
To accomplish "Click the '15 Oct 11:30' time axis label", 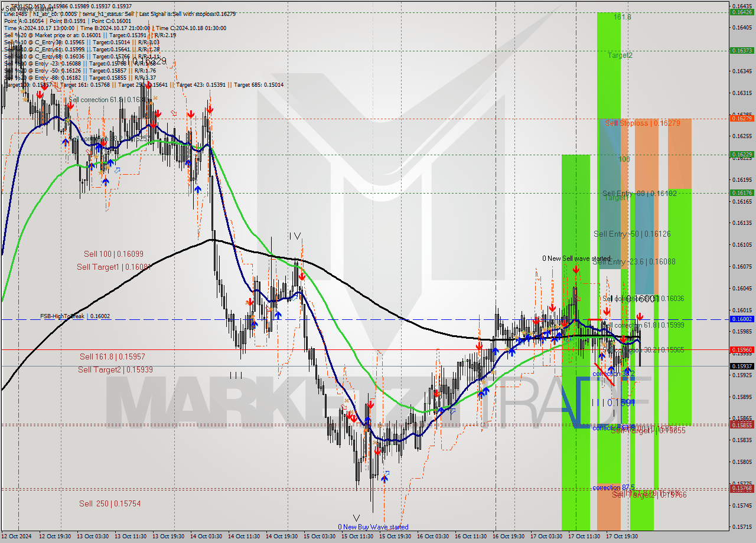I will tap(357, 537).
